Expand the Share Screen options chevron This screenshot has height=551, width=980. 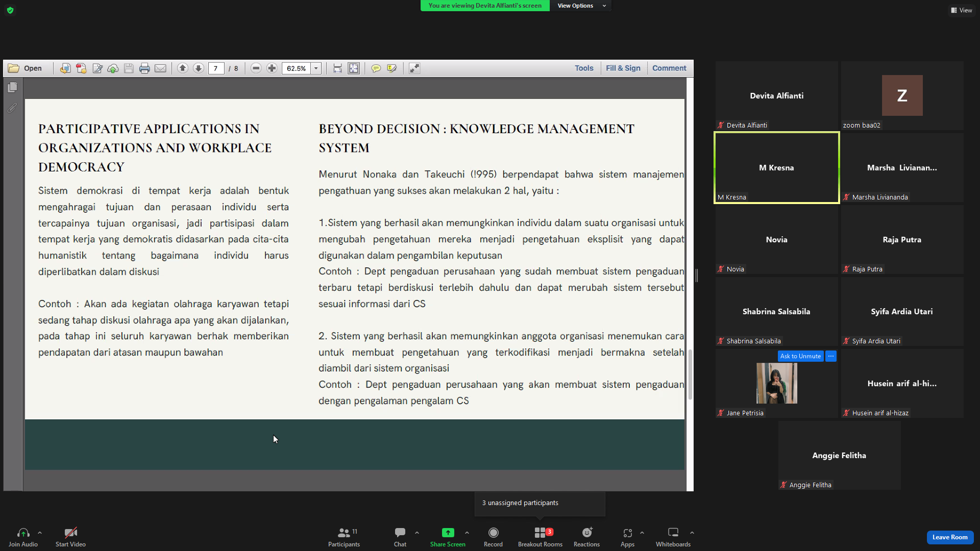[467, 533]
